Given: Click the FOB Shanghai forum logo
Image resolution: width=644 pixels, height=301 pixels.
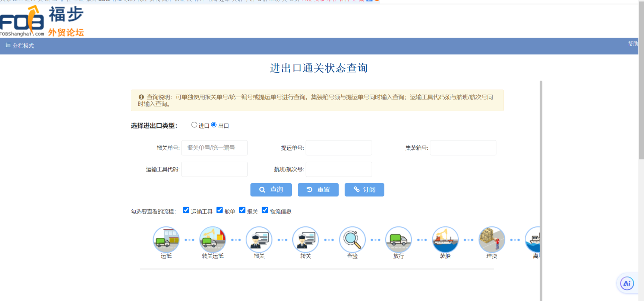Looking at the screenshot, I should click(x=42, y=21).
